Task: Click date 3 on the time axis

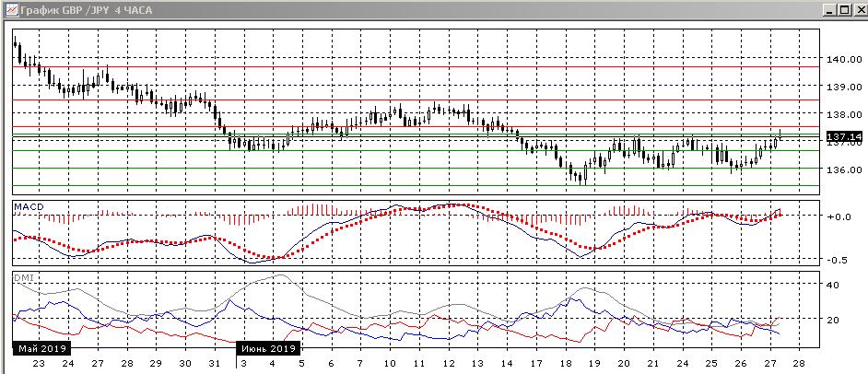Action: (x=243, y=364)
